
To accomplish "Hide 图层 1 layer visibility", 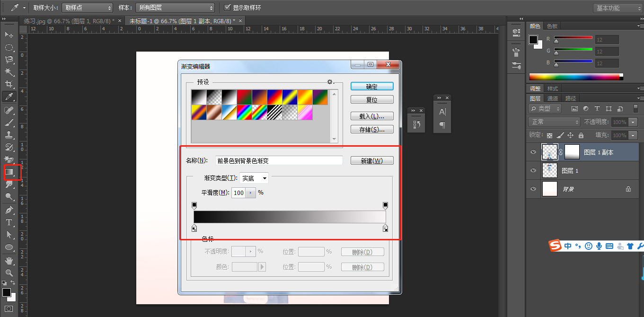I will coord(533,171).
